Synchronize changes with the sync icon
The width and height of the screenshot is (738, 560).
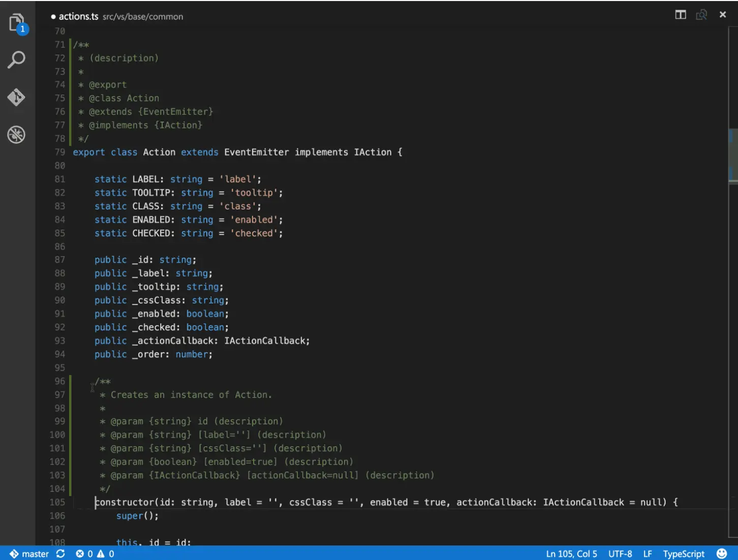point(60,553)
